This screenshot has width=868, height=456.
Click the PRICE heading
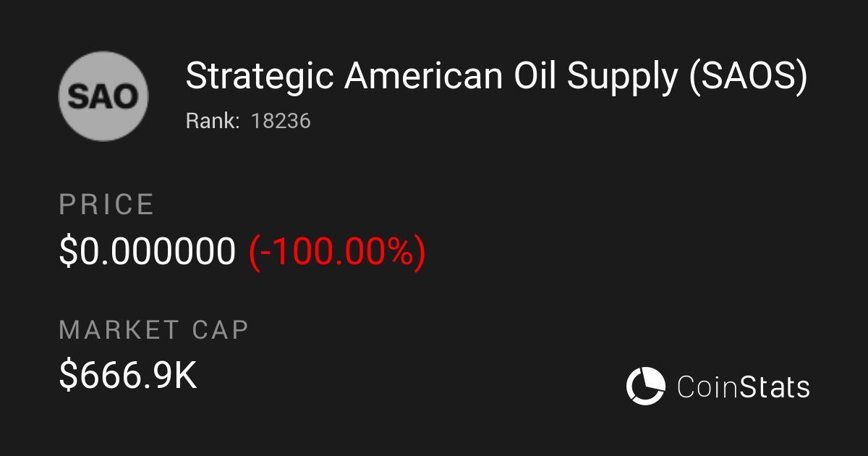pyautogui.click(x=106, y=205)
